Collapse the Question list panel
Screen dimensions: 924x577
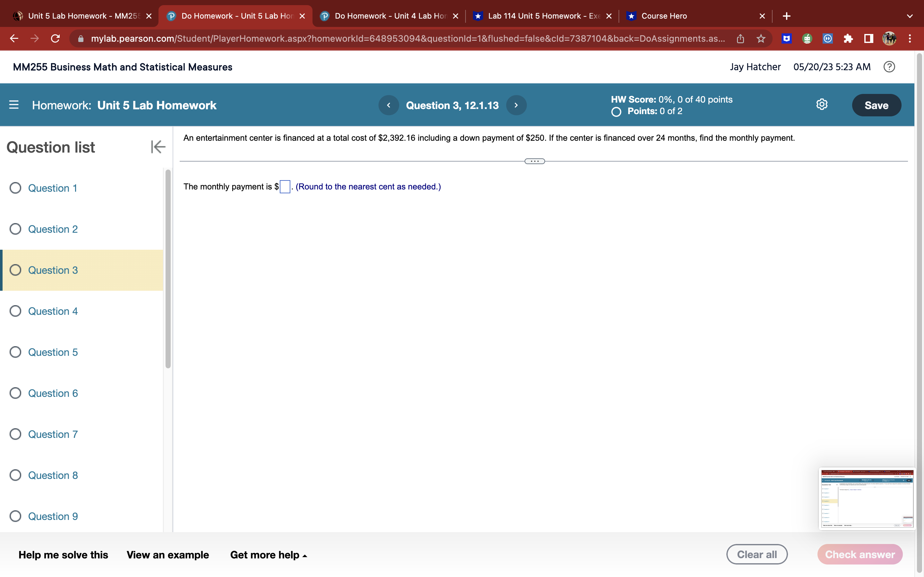[158, 147]
